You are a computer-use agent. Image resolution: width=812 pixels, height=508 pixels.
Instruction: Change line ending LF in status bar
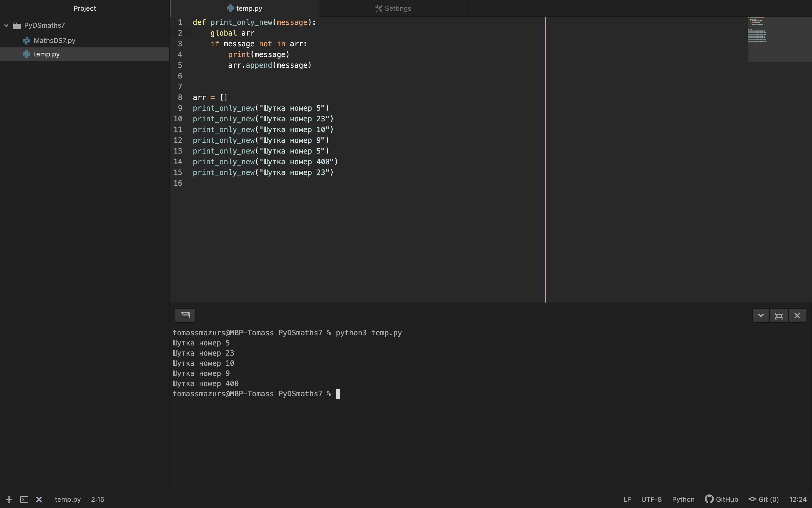(627, 499)
